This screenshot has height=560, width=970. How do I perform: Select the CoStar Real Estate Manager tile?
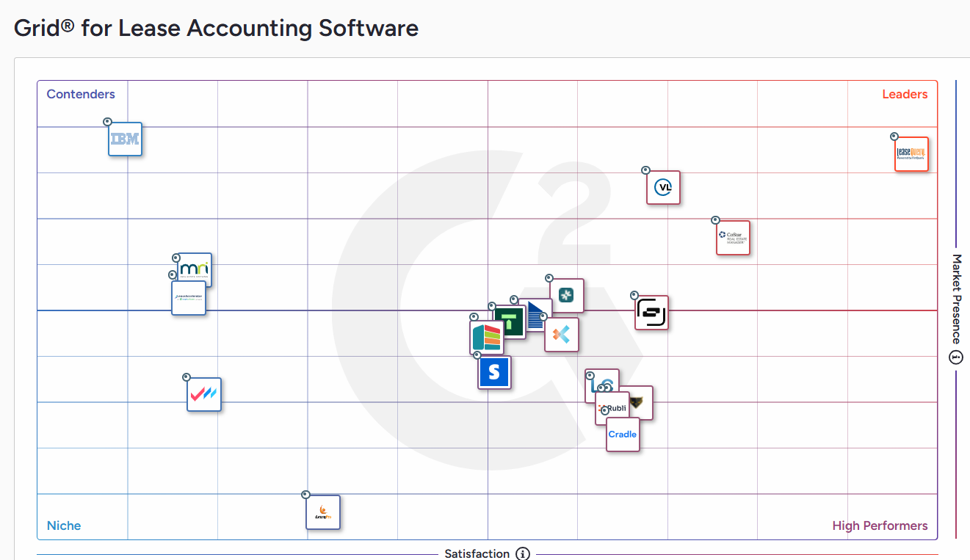click(x=733, y=238)
